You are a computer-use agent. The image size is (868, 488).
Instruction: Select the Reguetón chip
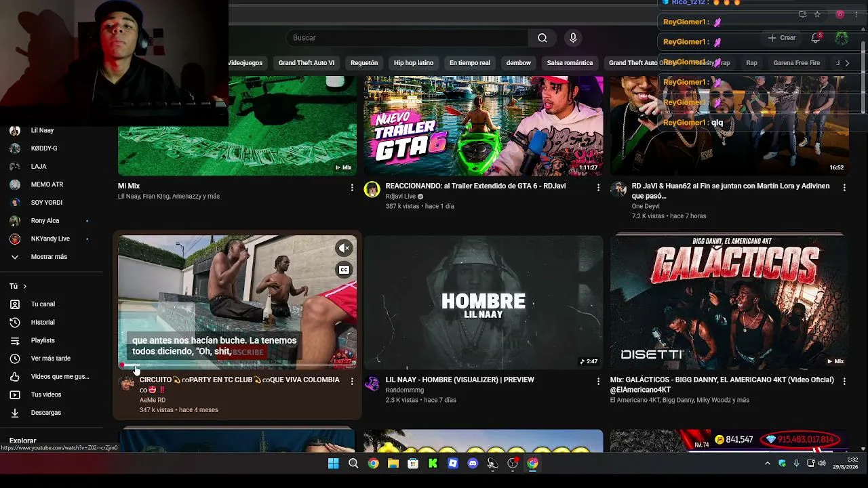tap(364, 63)
